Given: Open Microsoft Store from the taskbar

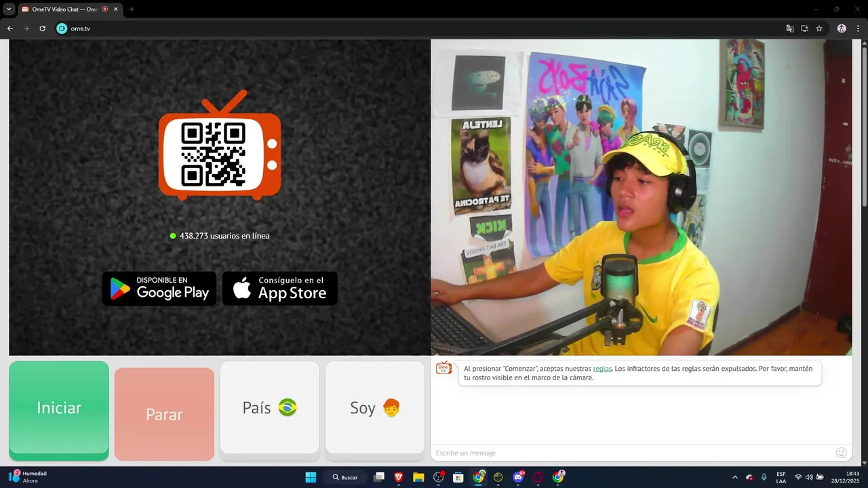Looking at the screenshot, I should click(x=458, y=477).
